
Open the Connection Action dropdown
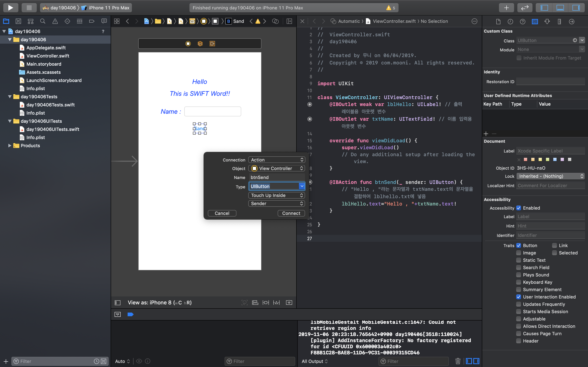(276, 160)
